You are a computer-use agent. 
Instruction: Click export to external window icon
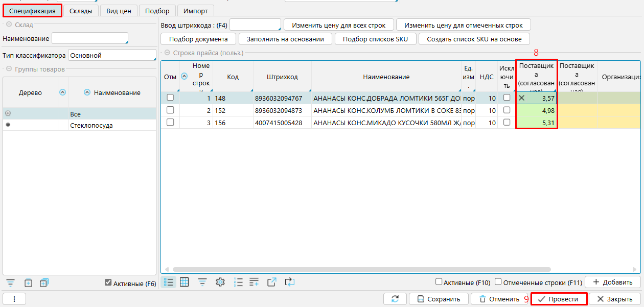click(x=272, y=282)
